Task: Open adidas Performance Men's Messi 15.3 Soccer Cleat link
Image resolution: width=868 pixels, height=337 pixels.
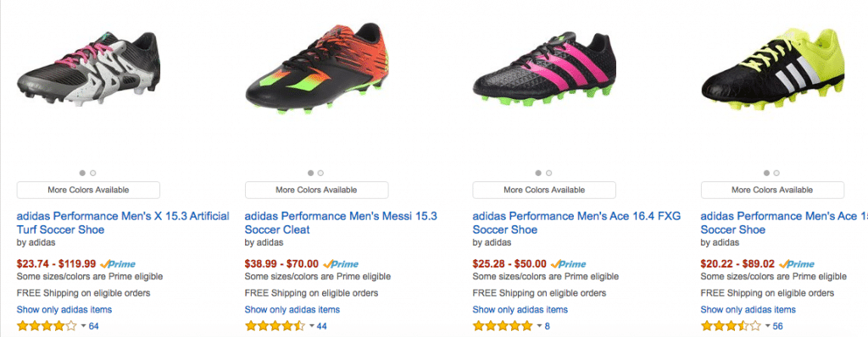Action: pyautogui.click(x=341, y=223)
